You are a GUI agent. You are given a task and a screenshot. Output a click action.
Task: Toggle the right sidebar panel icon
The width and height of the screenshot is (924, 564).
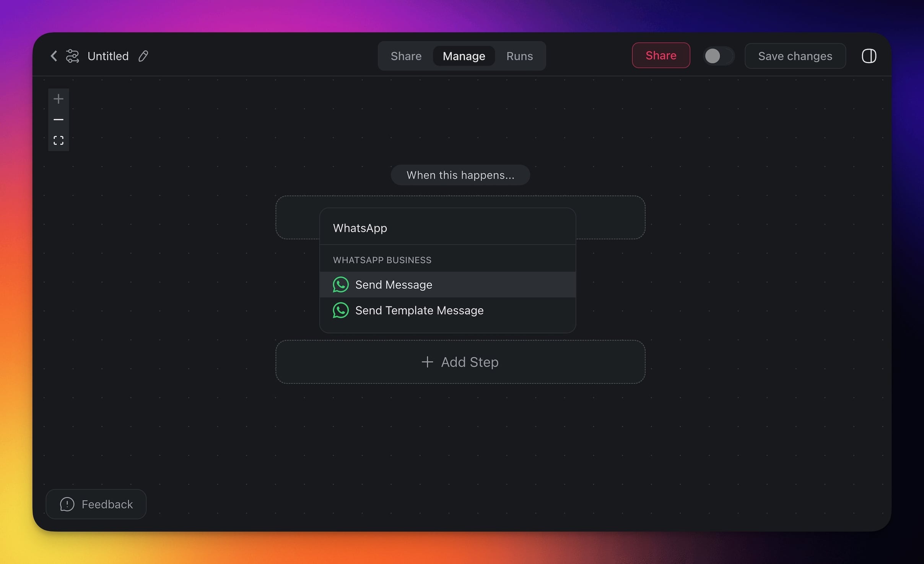[869, 56]
